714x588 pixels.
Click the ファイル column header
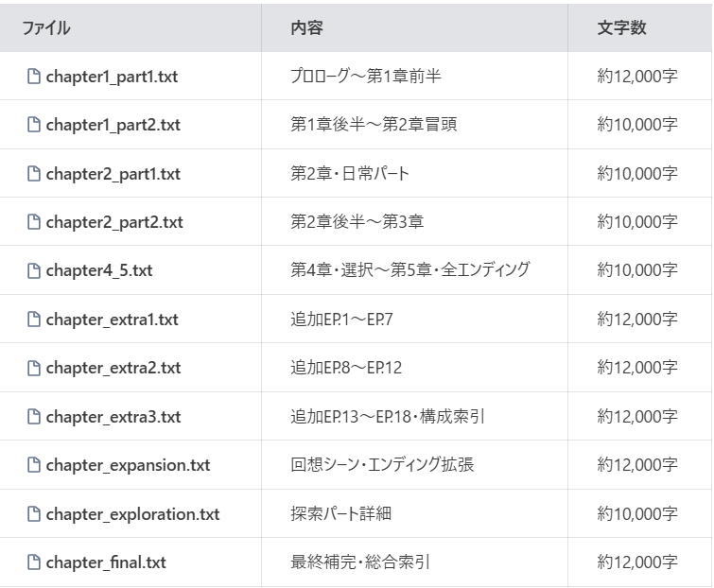pos(45,28)
